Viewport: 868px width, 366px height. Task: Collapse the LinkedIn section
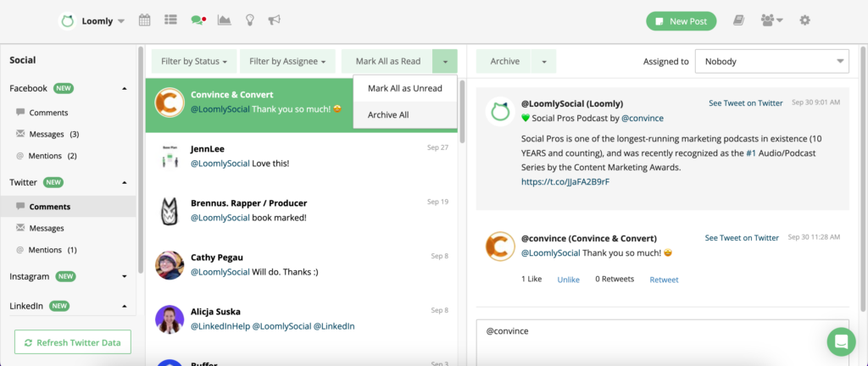pyautogui.click(x=125, y=306)
